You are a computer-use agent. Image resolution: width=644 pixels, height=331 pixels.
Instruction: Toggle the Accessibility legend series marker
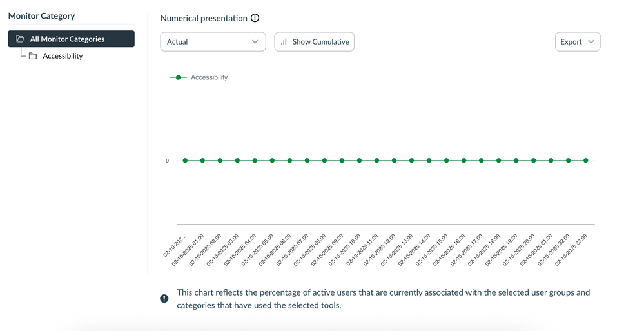pyautogui.click(x=178, y=77)
